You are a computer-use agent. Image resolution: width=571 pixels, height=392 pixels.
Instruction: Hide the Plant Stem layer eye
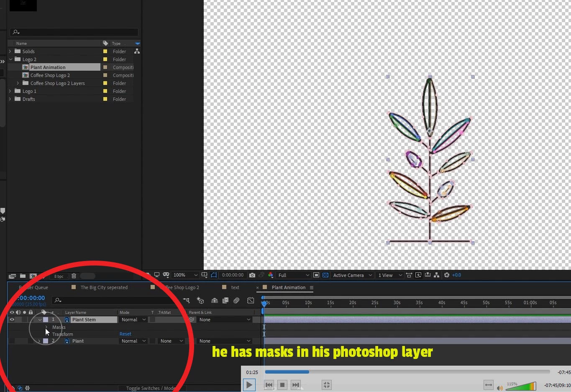point(12,320)
